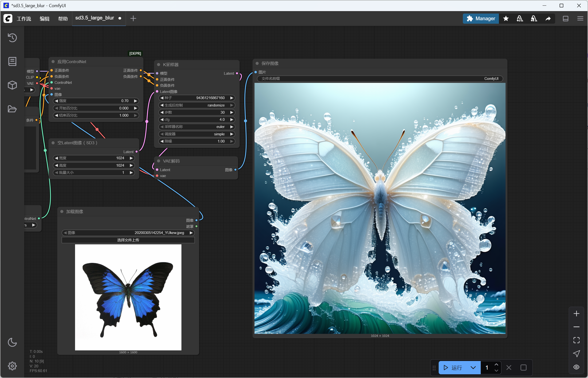
Task: Click the second free memory icon before share
Action: point(534,18)
